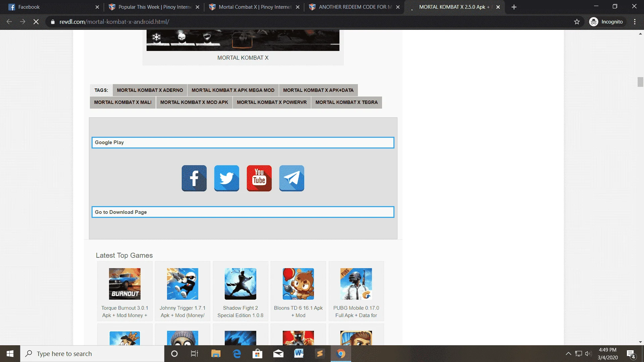The width and height of the screenshot is (644, 362).
Task: Click the scrollbar up arrow
Action: [640, 34]
